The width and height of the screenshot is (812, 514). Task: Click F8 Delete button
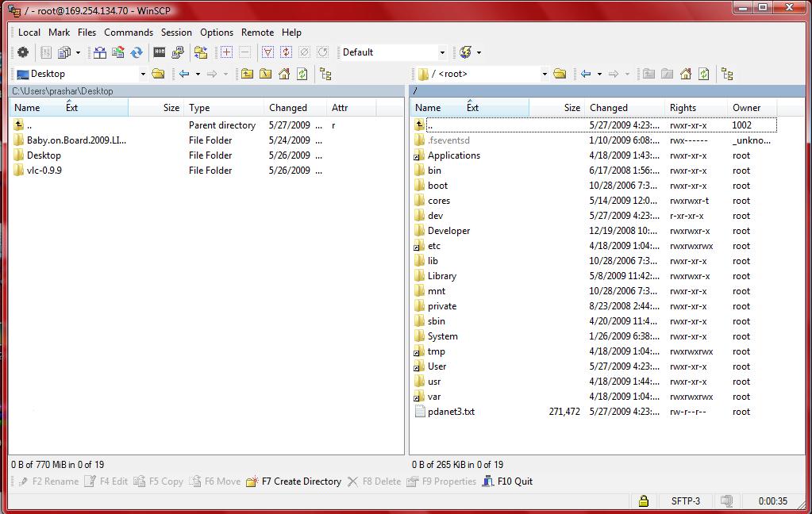click(x=374, y=481)
